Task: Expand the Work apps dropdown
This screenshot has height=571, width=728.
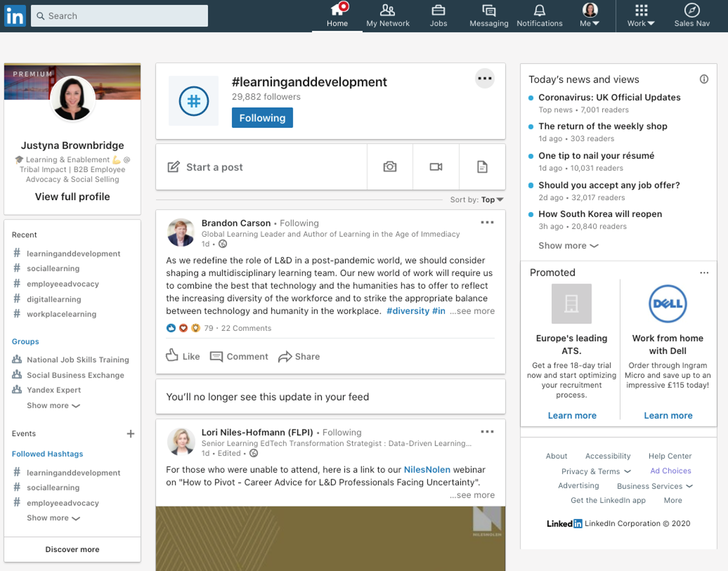Action: point(641,16)
